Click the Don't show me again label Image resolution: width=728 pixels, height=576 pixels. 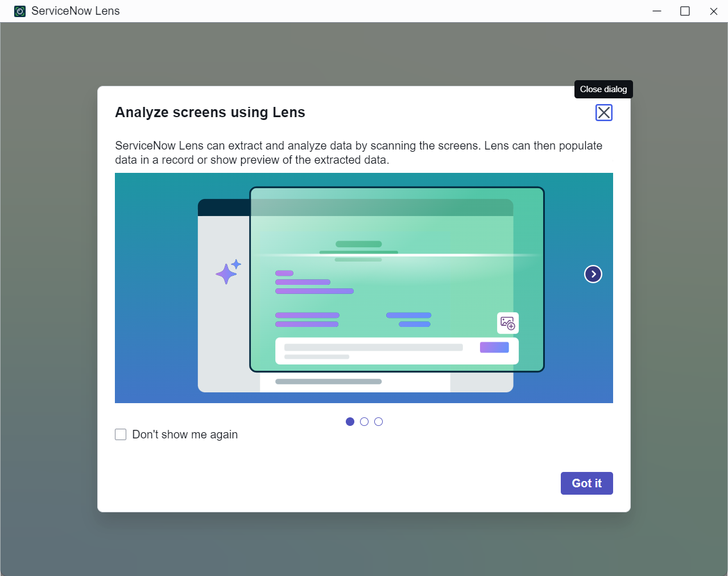pyautogui.click(x=185, y=434)
